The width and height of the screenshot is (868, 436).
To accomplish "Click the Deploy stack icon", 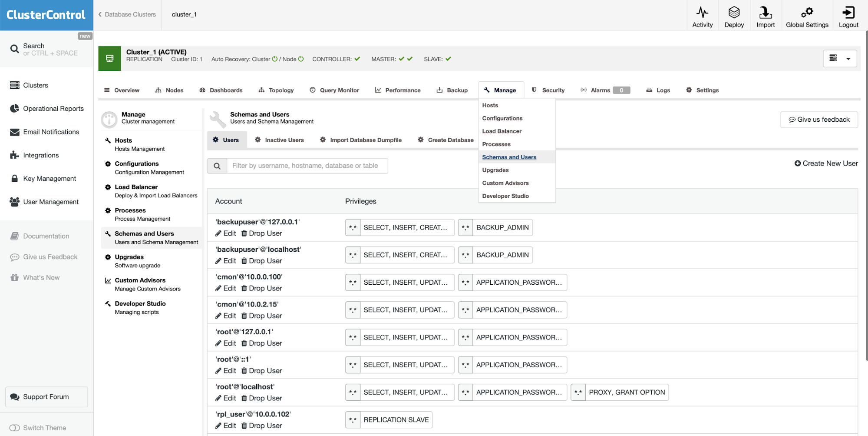I will (734, 12).
